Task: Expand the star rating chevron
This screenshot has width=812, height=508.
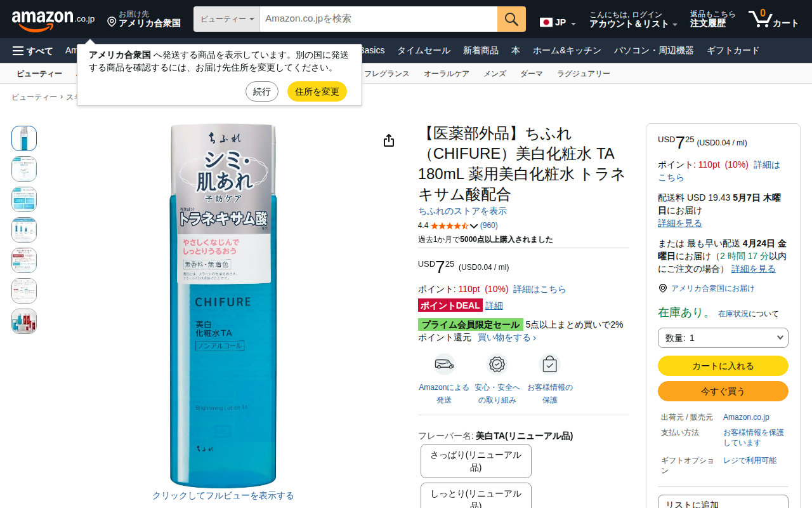Action: coord(474,225)
